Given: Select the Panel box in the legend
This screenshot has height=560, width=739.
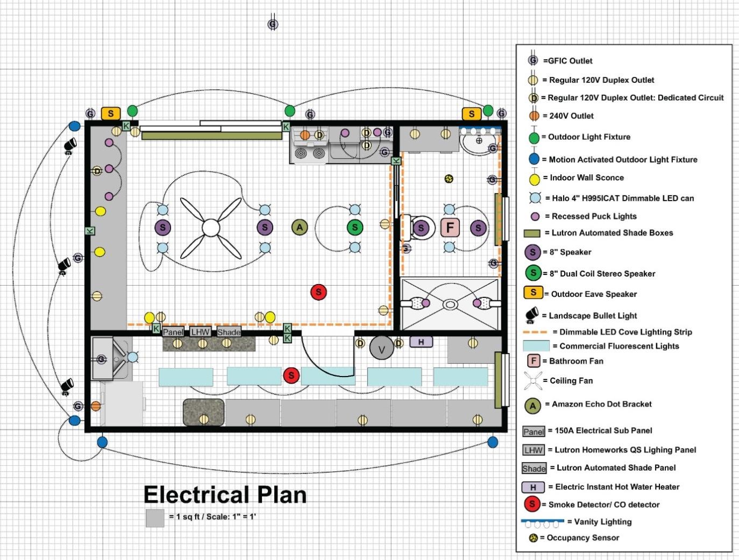Looking at the screenshot, I should (x=534, y=431).
